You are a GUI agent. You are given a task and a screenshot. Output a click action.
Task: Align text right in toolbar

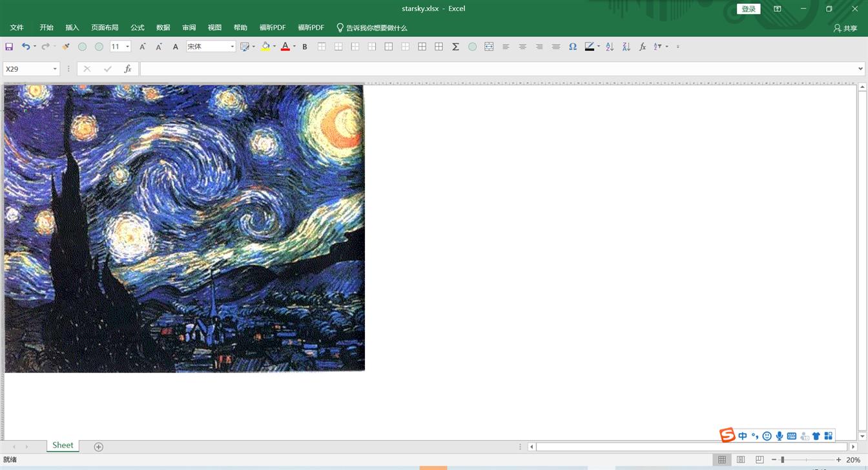(539, 47)
